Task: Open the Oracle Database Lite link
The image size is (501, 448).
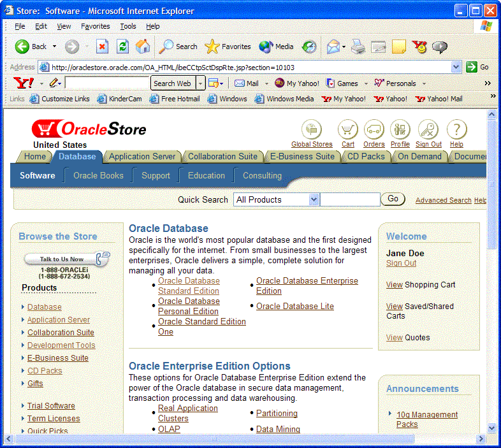Action: pos(295,306)
